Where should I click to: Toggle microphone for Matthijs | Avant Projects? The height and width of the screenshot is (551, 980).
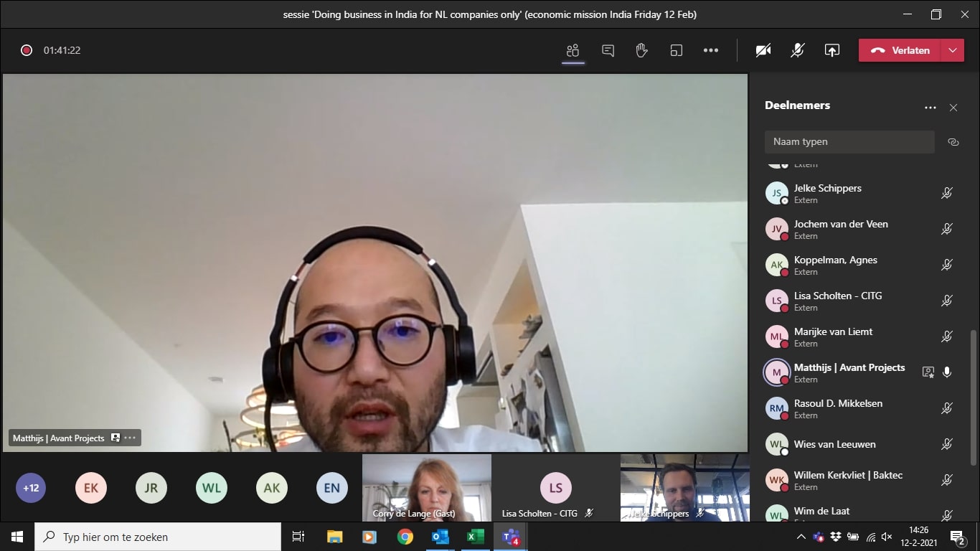point(947,372)
